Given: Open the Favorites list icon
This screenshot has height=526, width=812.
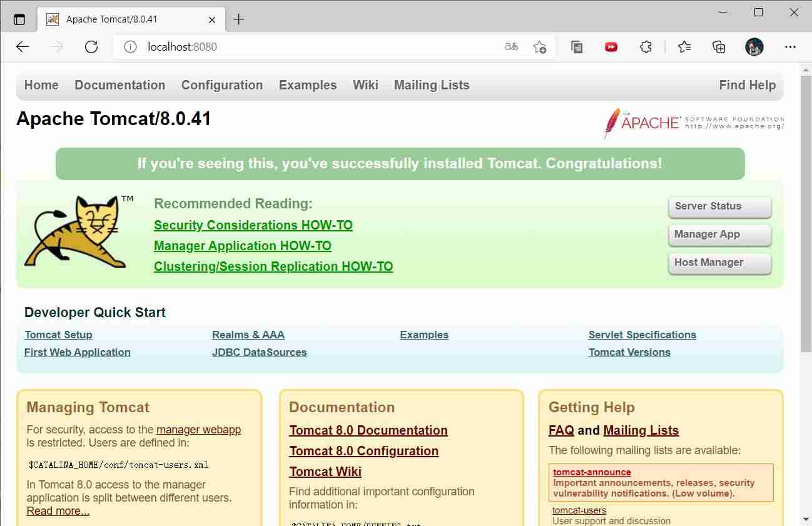Looking at the screenshot, I should pyautogui.click(x=684, y=47).
